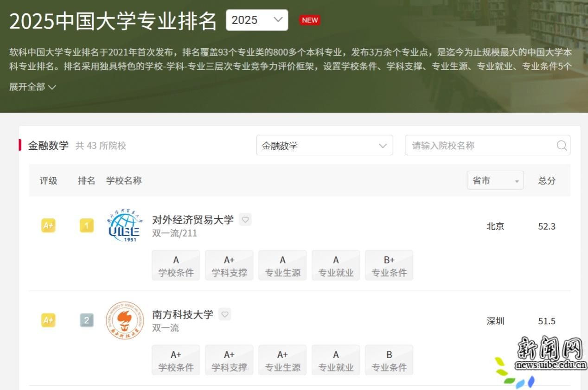Click the 总分 column header

pyautogui.click(x=547, y=181)
